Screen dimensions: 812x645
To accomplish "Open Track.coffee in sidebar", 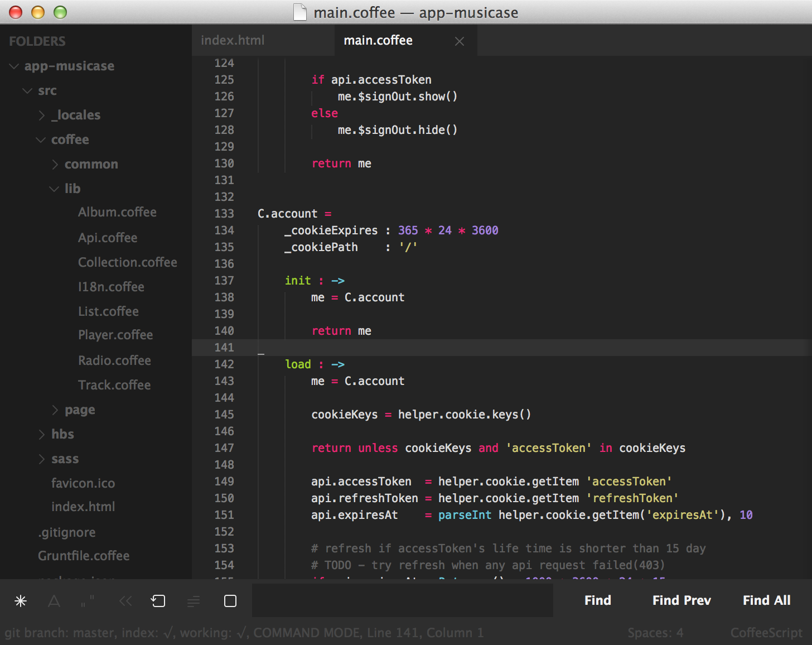I will (114, 385).
